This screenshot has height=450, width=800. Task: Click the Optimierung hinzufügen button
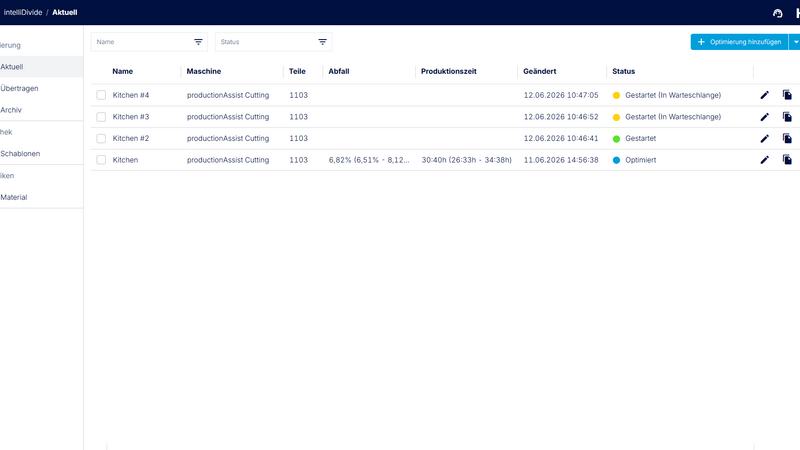(x=739, y=42)
